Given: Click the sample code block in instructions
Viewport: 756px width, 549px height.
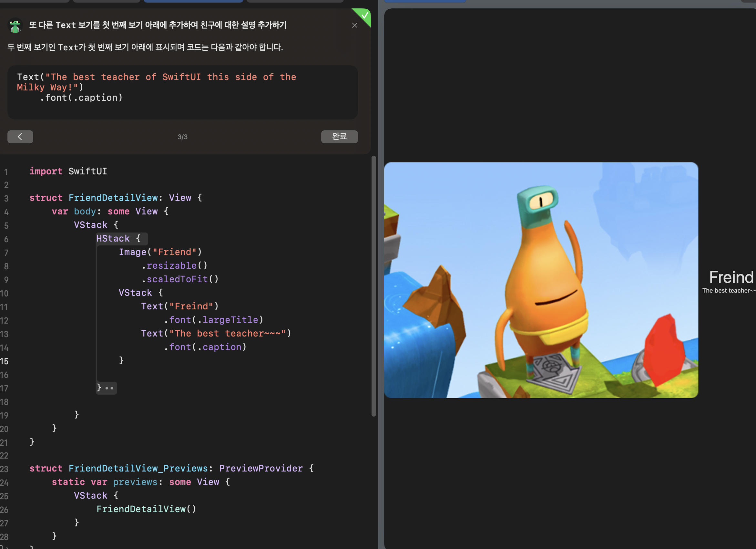Looking at the screenshot, I should [x=183, y=92].
